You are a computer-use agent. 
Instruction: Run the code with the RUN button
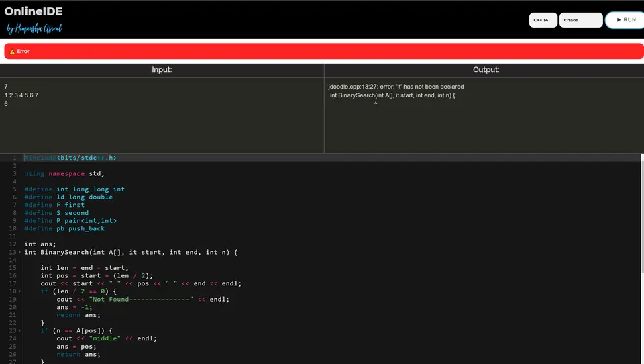[625, 19]
